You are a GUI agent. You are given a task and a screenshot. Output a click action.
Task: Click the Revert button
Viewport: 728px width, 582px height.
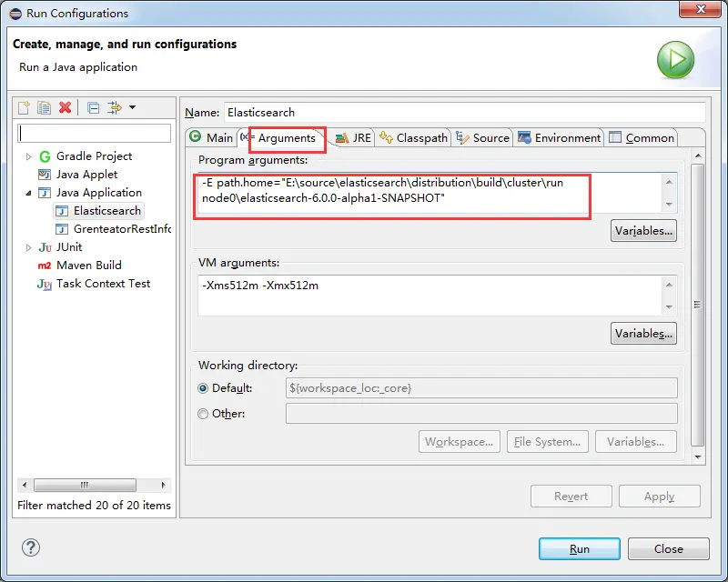571,497
